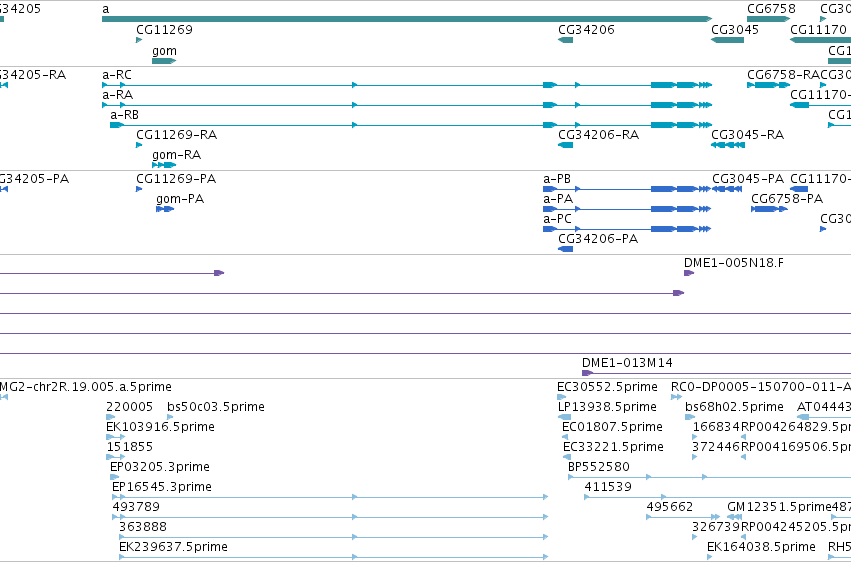Click EST EC33221.5prime
This screenshot has width=851, height=562.
point(567,457)
